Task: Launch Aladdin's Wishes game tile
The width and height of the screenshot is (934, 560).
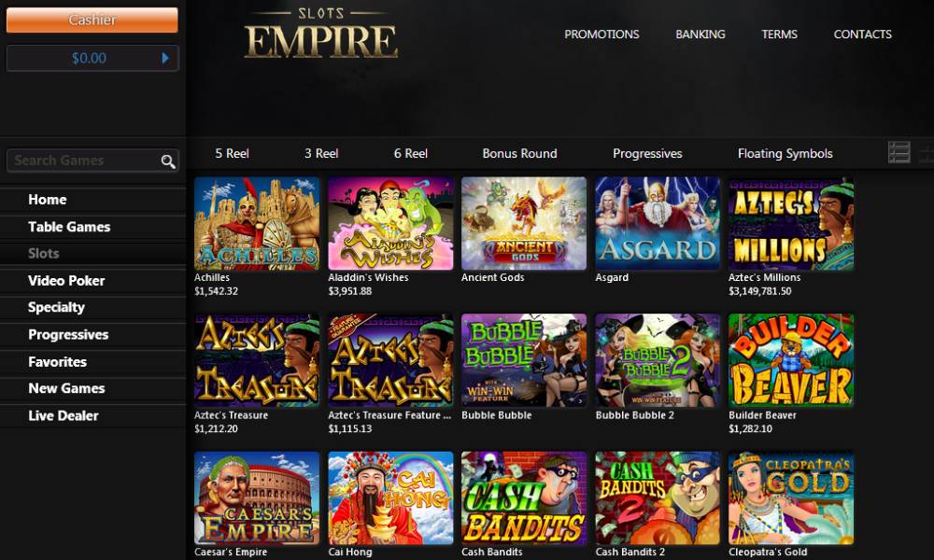Action: 390,224
